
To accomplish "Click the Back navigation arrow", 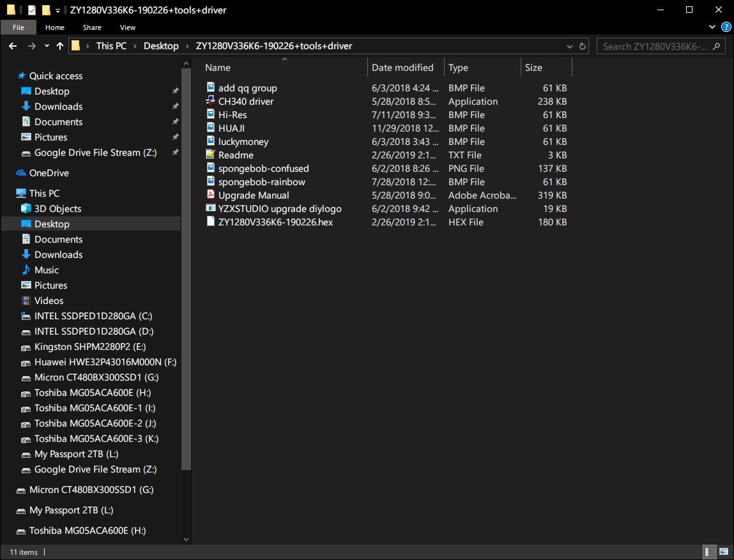I will point(13,46).
